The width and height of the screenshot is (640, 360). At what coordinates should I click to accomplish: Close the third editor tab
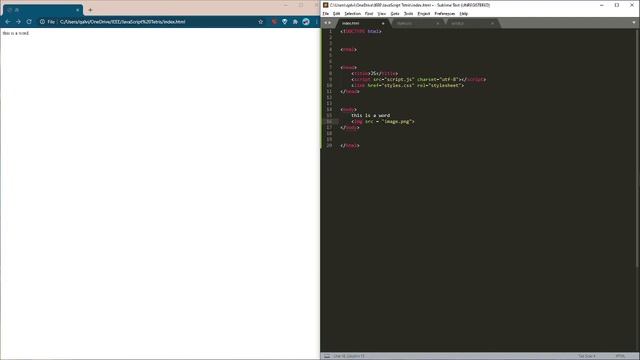click(492, 23)
